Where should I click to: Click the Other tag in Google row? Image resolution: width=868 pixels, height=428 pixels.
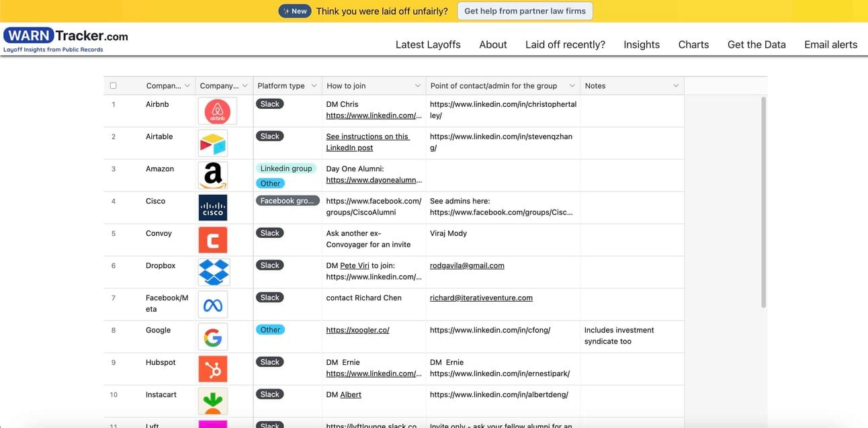coord(270,330)
